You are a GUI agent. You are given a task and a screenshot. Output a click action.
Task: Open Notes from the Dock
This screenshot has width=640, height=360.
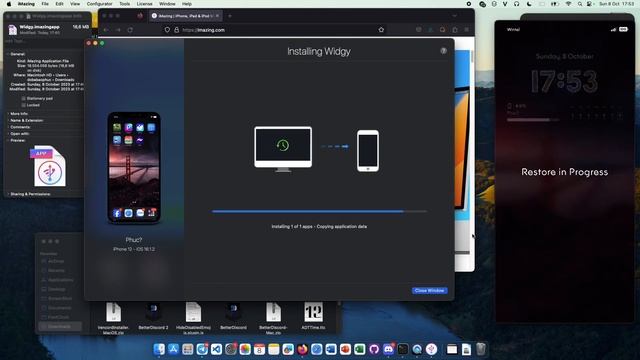[x=273, y=349]
